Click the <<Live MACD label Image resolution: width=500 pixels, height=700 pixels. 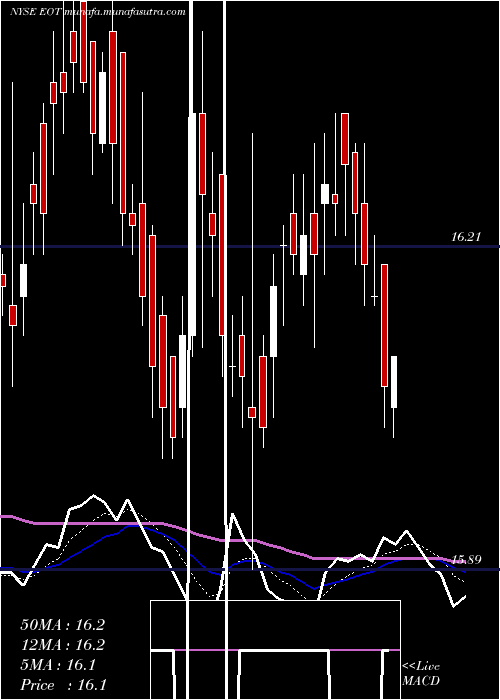[421, 674]
